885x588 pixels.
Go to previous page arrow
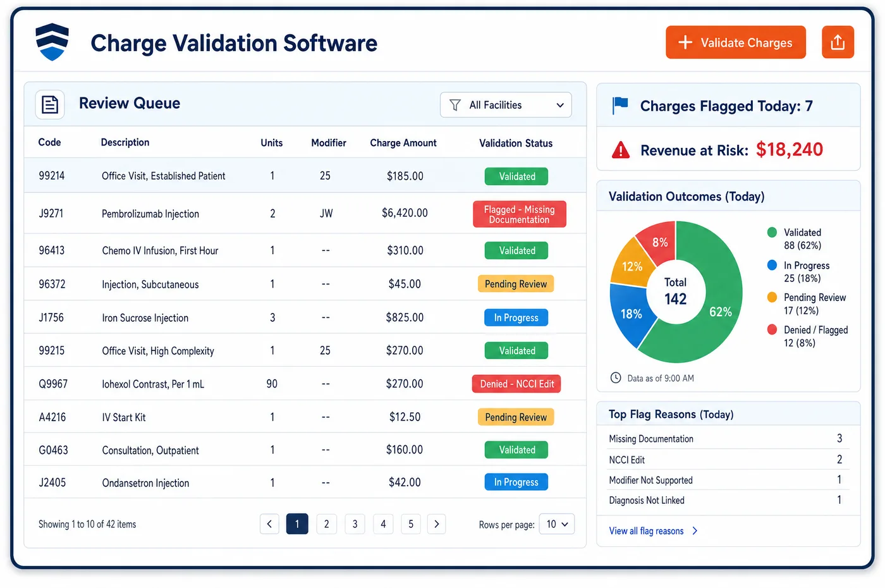coord(269,524)
